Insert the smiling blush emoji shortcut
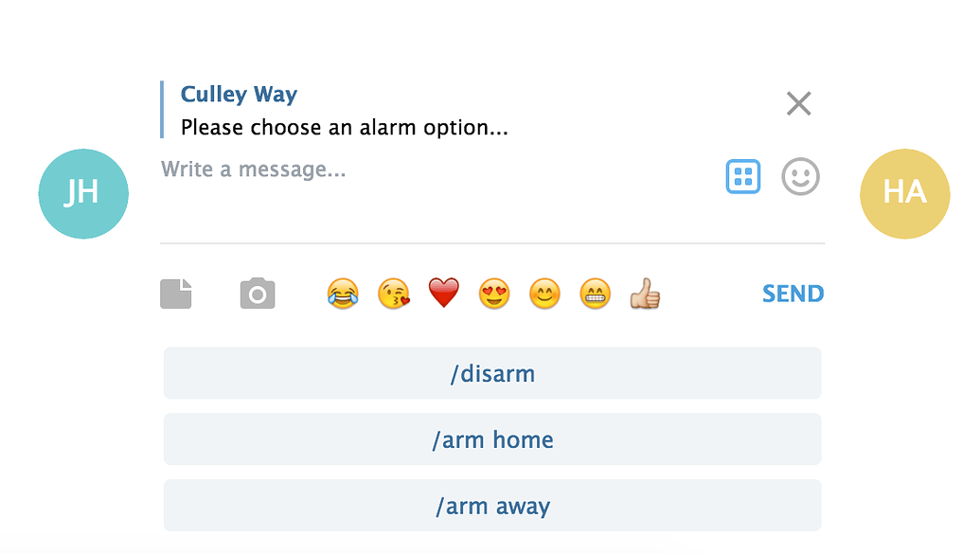Viewport: 980px width, 554px height. click(544, 294)
